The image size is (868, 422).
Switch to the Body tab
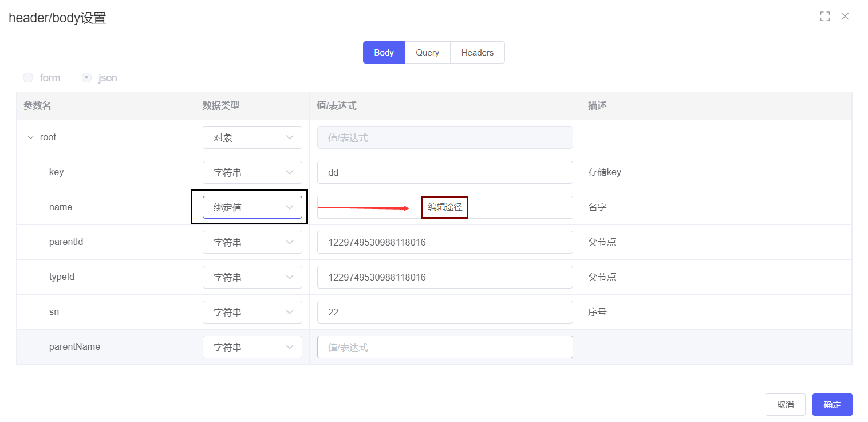[384, 53]
